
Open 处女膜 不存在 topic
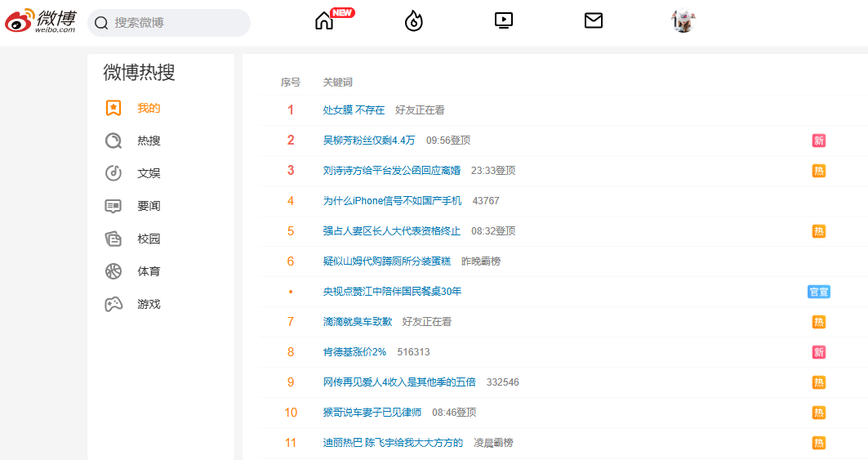click(354, 110)
